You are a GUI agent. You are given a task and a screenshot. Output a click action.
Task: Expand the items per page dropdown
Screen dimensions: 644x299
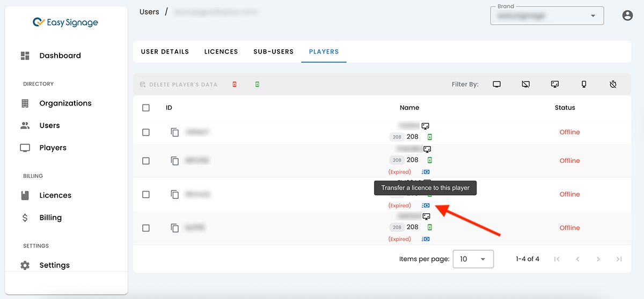[x=473, y=259]
